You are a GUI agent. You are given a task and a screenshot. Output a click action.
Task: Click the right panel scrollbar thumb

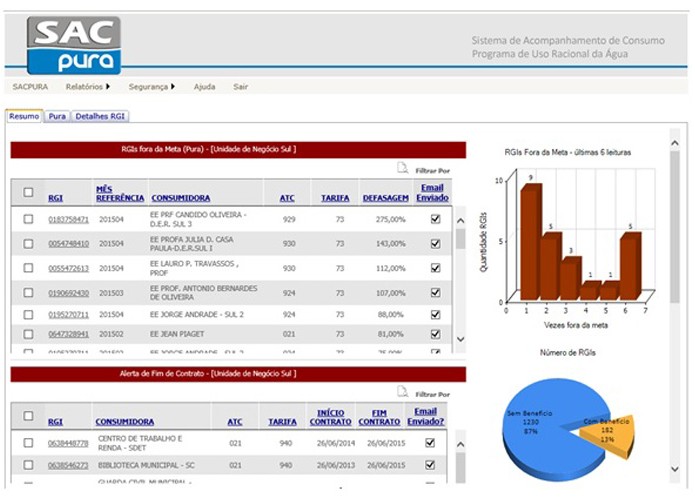675,227
